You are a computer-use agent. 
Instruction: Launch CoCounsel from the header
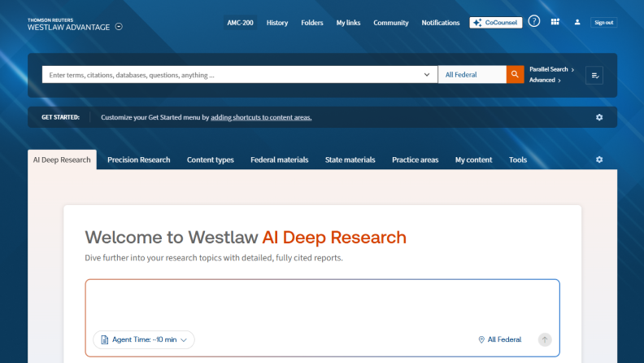(x=496, y=23)
